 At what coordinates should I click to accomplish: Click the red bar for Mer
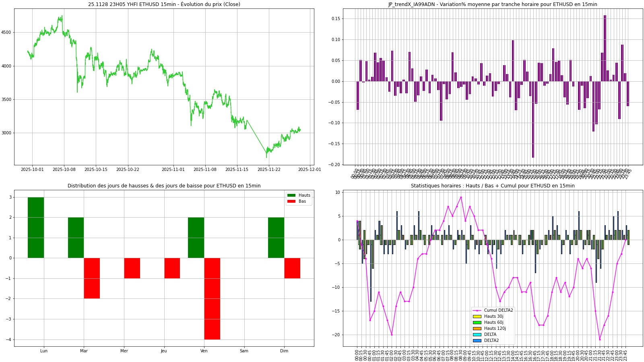132,268
